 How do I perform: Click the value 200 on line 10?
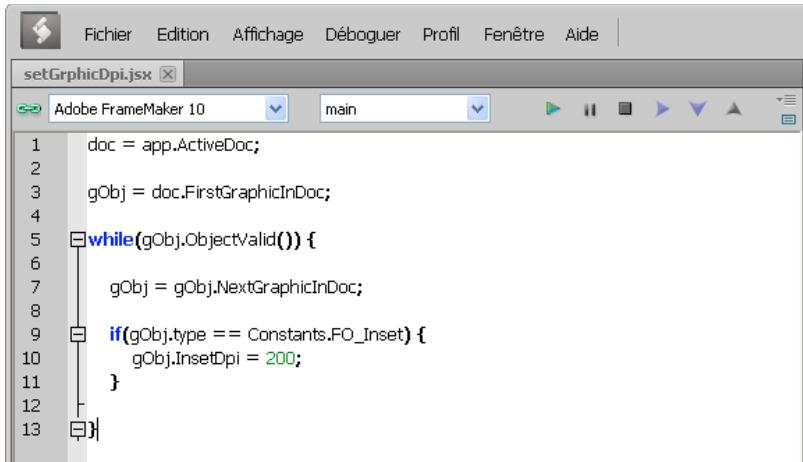[280, 358]
